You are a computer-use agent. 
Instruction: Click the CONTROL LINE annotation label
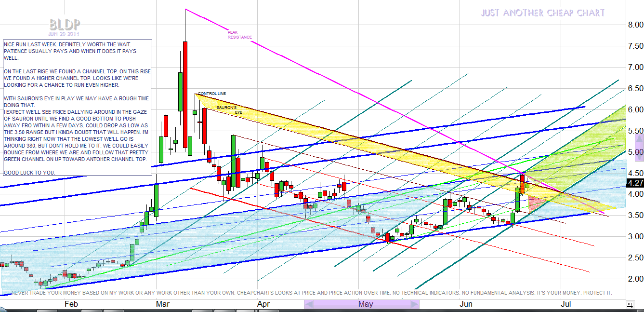click(x=211, y=94)
